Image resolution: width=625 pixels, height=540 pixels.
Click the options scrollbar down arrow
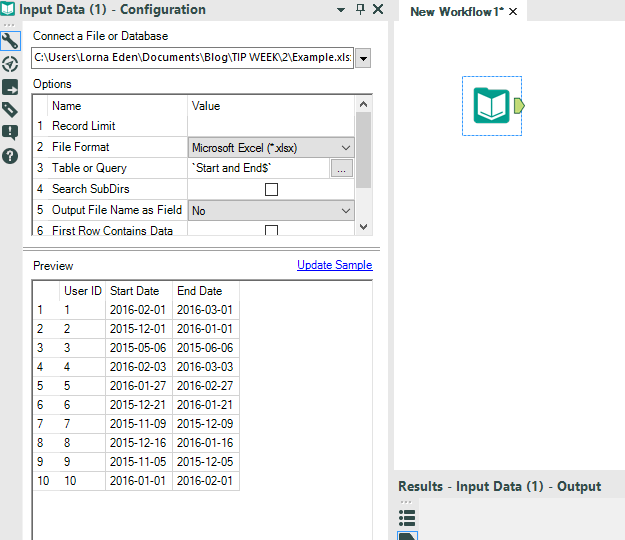click(363, 227)
